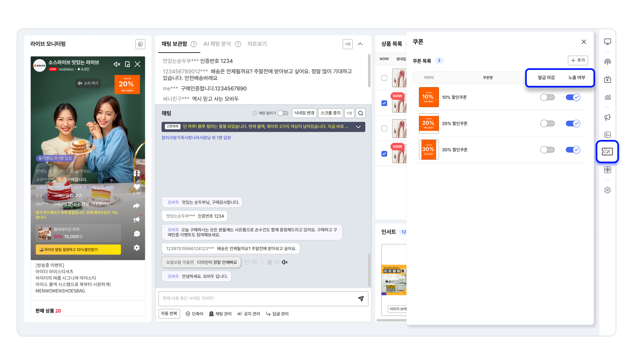Open the image insert icon in sidebar
The height and width of the screenshot is (364, 633).
[607, 135]
